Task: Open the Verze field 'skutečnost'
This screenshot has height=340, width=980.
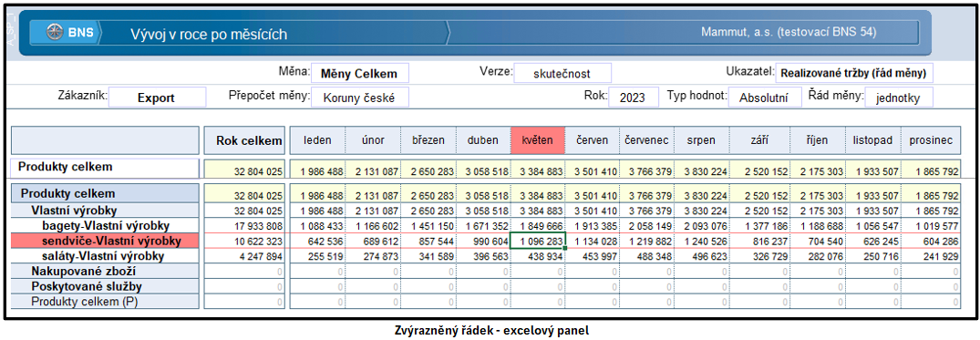Action: [562, 73]
